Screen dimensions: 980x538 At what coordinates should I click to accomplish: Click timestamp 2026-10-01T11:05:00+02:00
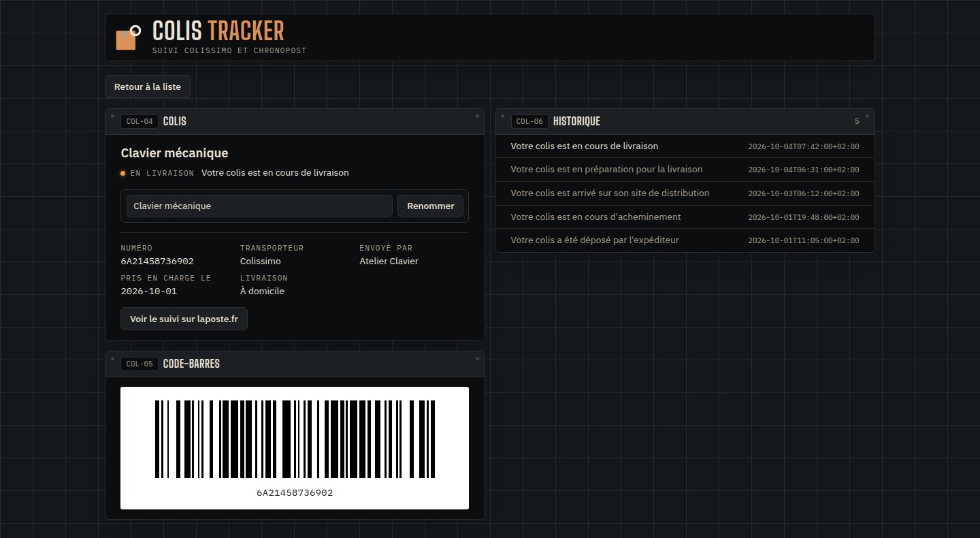click(x=804, y=241)
